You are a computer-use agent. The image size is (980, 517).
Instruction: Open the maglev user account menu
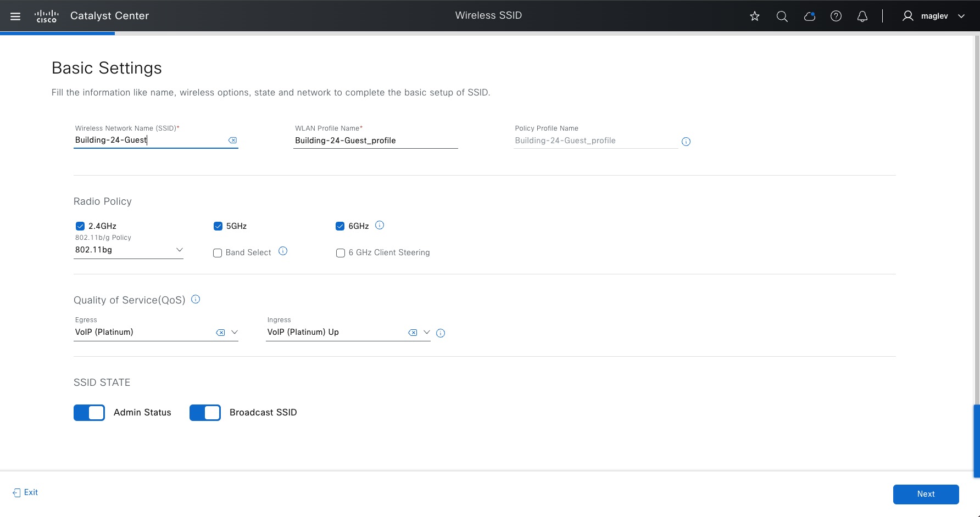[x=933, y=16]
